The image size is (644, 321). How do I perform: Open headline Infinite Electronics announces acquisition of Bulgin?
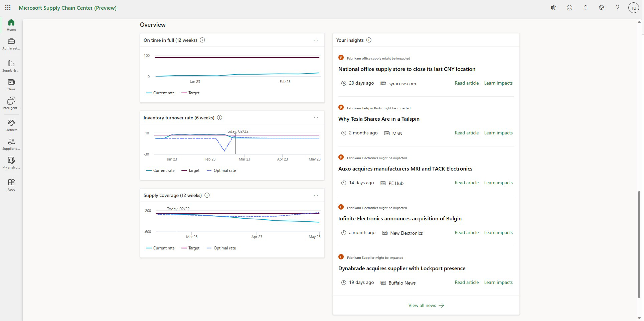pyautogui.click(x=400, y=218)
